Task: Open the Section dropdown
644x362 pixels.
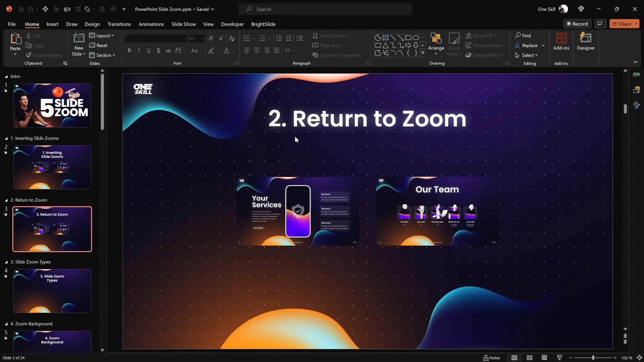Action: point(102,55)
